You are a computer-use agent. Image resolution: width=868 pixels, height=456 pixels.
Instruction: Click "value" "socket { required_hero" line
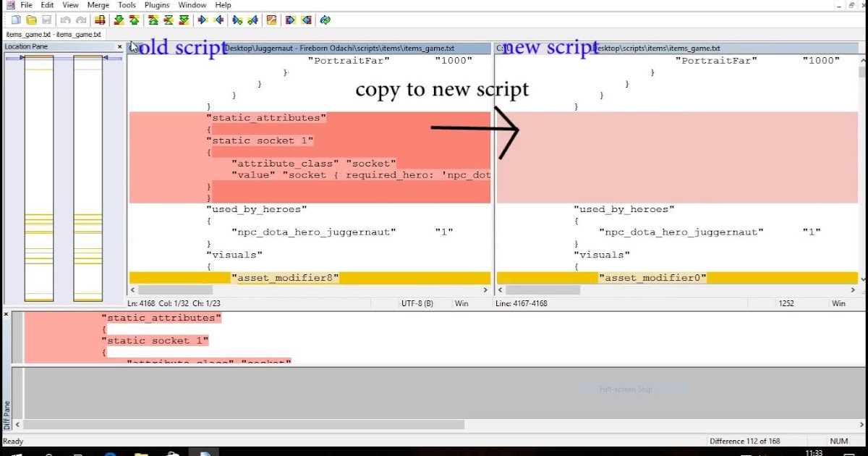[360, 175]
